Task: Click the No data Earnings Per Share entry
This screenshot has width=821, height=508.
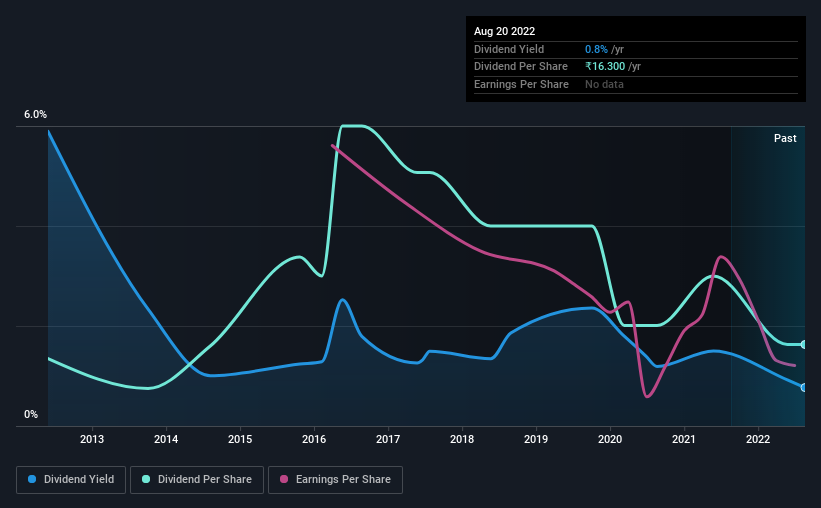Action: 604,84
